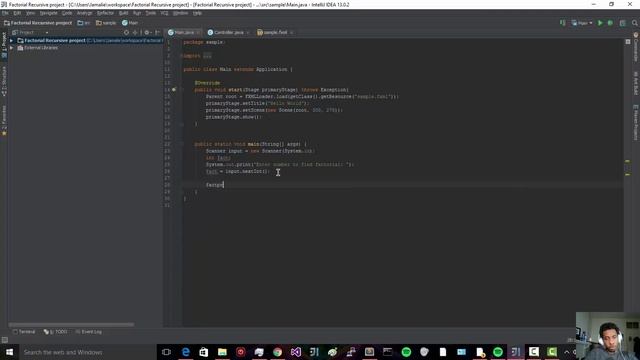Open Microsoft Edge from the taskbar
This screenshot has width=640, height=360.
coord(186,352)
